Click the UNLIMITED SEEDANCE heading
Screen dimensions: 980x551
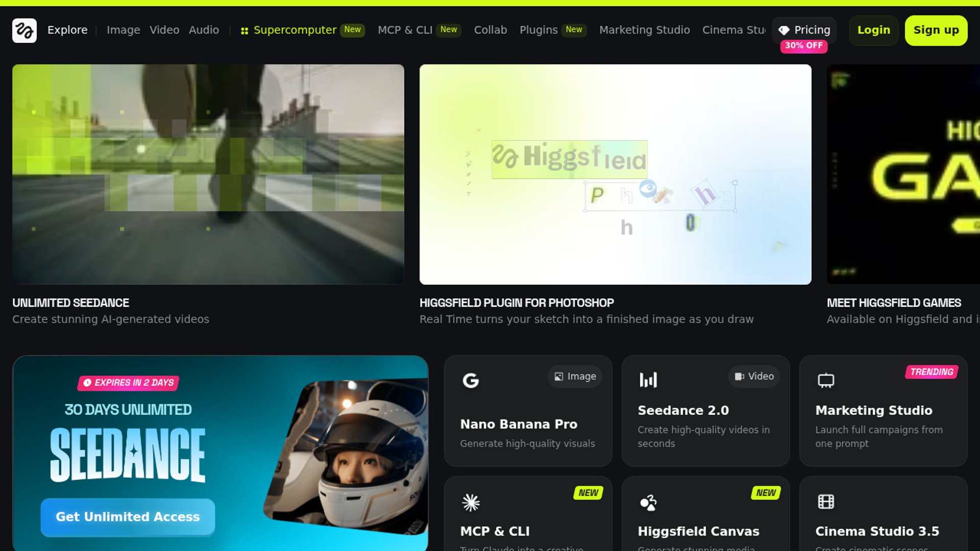(71, 303)
